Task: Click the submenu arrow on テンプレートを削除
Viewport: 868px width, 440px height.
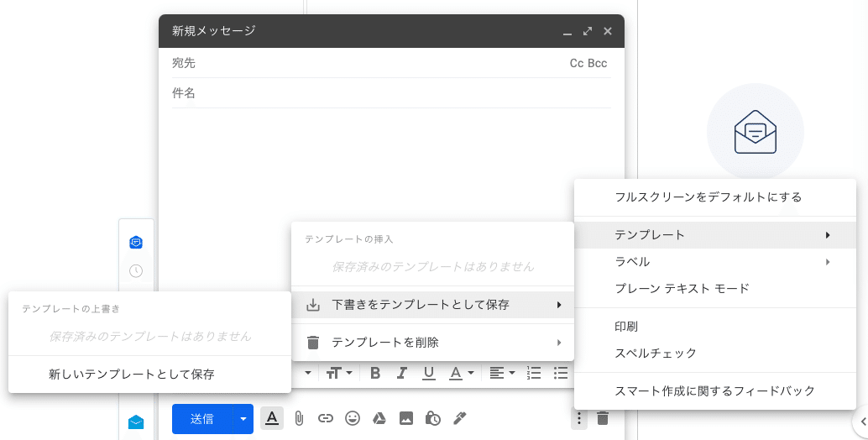Action: tap(559, 343)
